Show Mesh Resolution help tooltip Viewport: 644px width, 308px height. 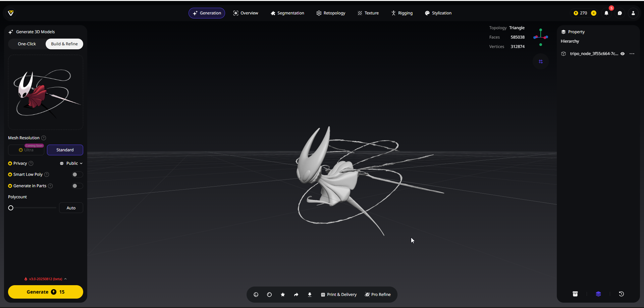44,138
